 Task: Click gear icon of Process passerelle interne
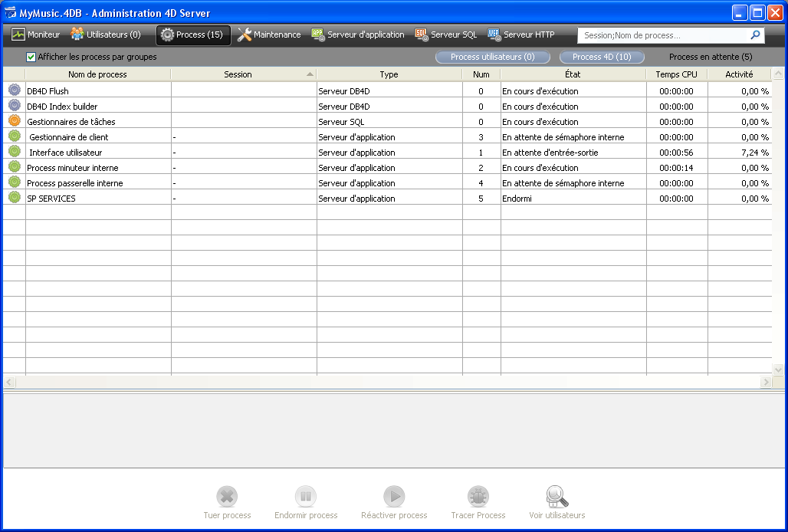click(15, 182)
